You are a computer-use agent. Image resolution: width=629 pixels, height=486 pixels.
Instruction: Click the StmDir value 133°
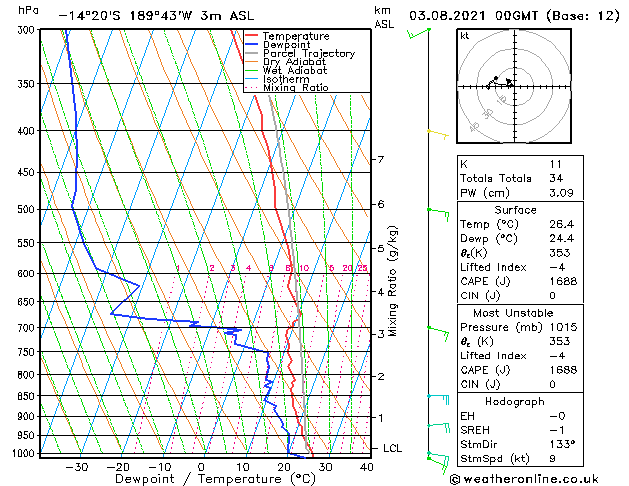point(562,444)
